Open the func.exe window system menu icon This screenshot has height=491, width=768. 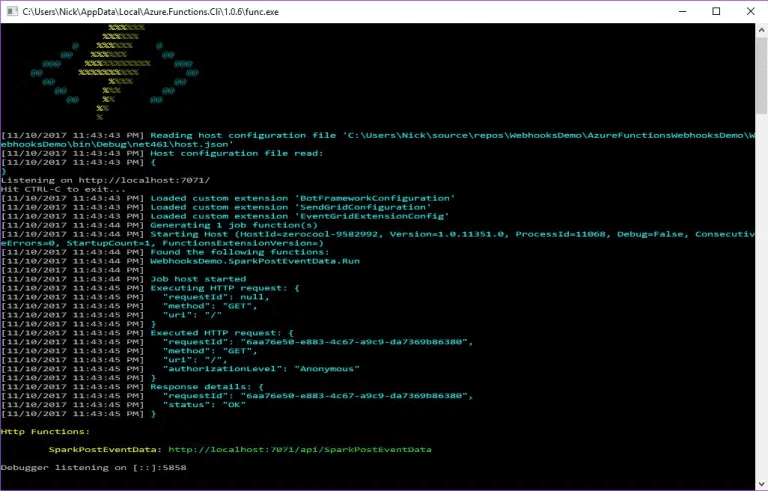(x=12, y=11)
